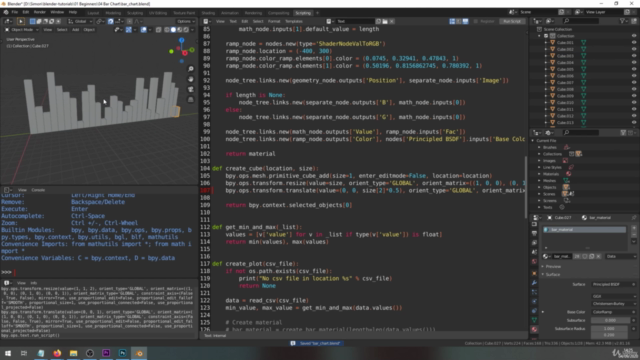Open the GGX distribution dropdown
The height and width of the screenshot is (360, 640).
point(613,296)
